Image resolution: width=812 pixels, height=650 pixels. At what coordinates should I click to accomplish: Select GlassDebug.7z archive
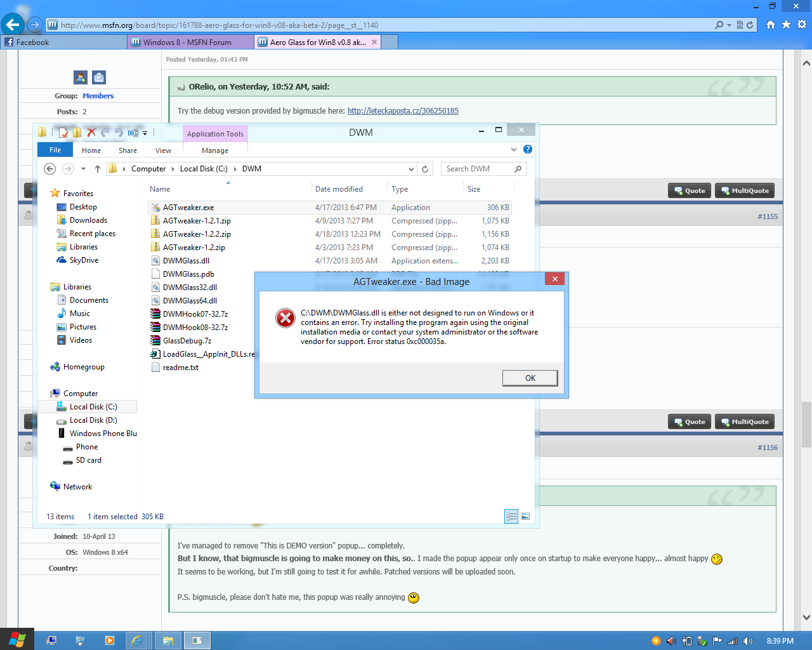click(187, 341)
